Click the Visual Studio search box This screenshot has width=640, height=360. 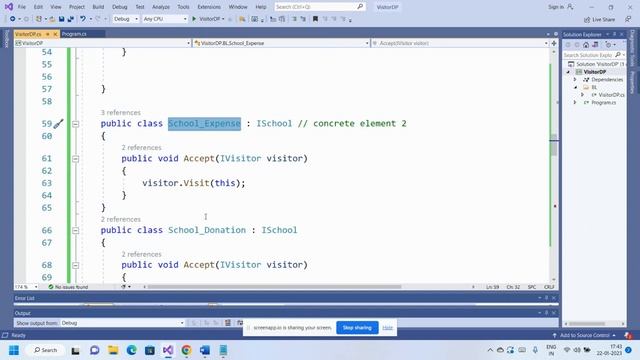point(319,7)
